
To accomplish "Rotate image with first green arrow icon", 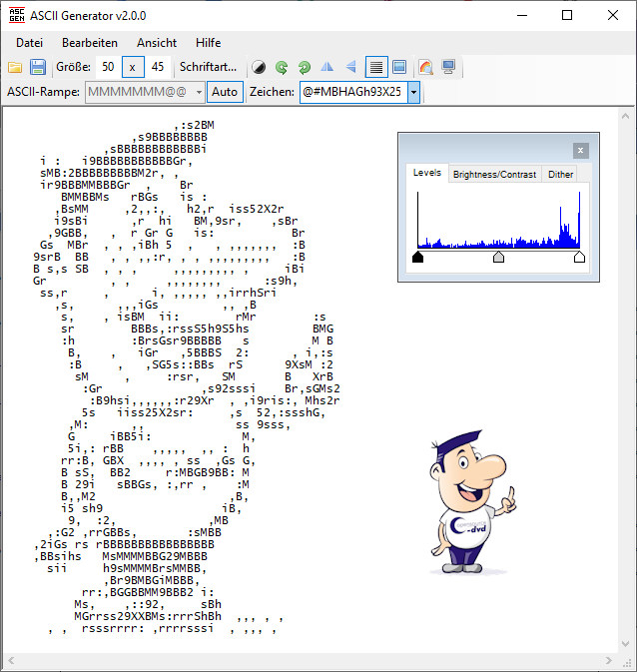I will coord(282,67).
